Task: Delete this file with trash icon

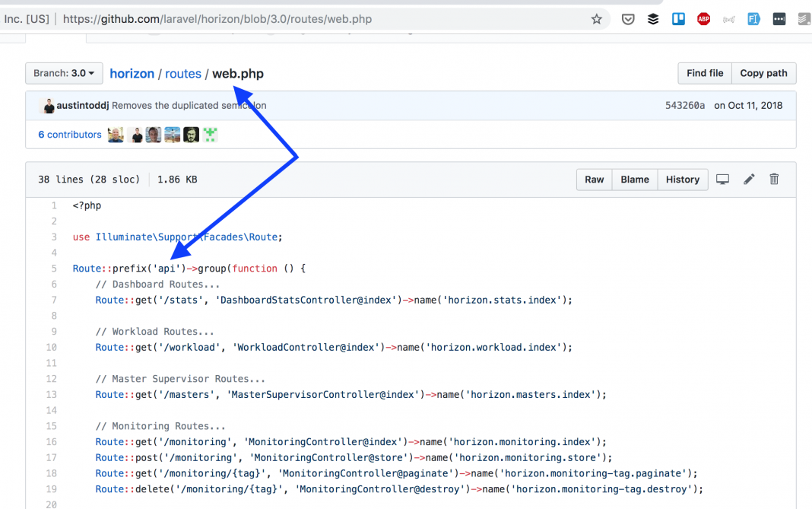Action: [x=774, y=180]
